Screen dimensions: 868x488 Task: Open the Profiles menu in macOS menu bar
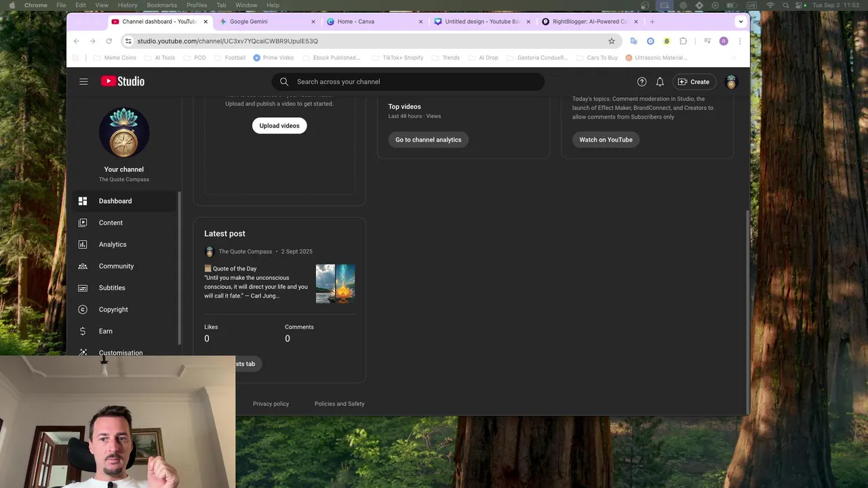pyautogui.click(x=197, y=5)
